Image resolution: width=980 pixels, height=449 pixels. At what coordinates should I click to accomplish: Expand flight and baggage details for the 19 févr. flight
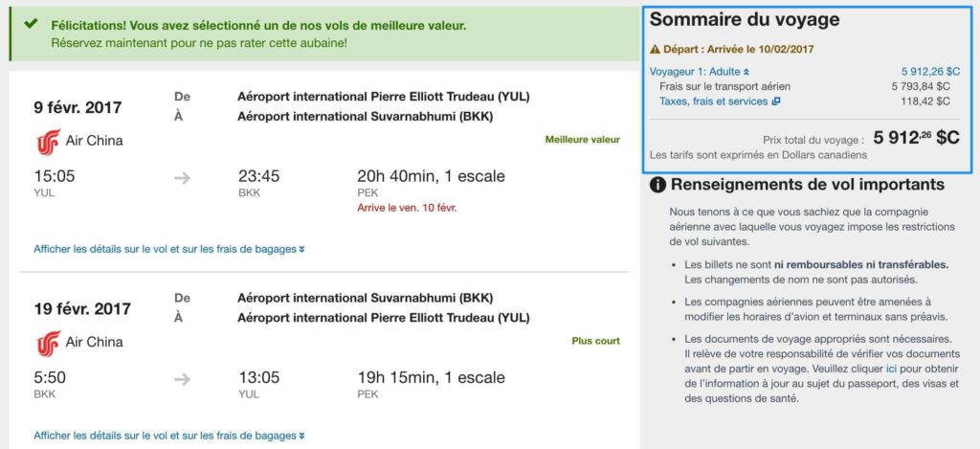(x=169, y=436)
